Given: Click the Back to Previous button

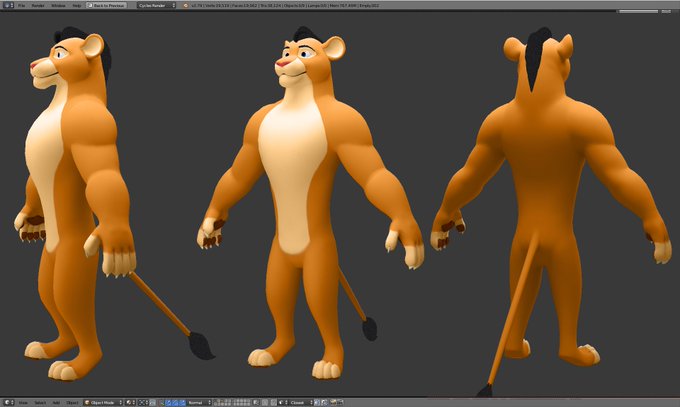Looking at the screenshot, I should (x=106, y=5).
